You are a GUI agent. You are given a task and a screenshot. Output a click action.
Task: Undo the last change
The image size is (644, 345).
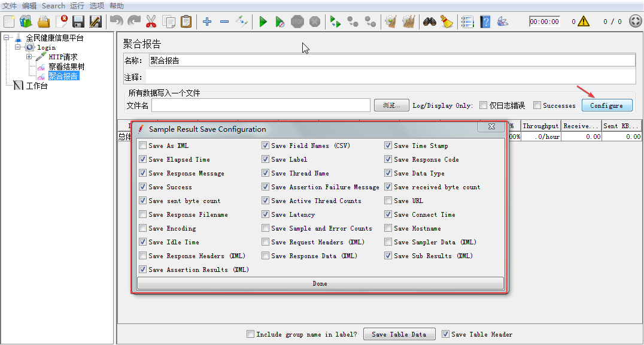tap(116, 21)
